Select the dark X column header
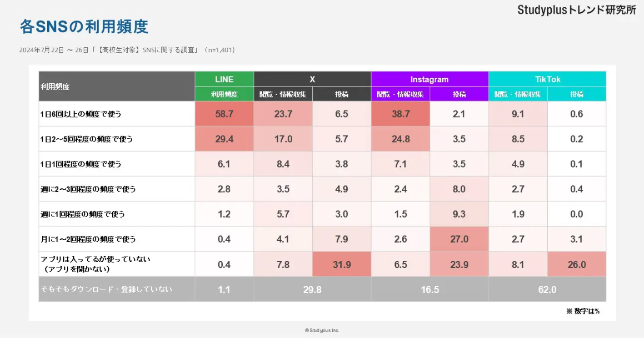The image size is (644, 339). [x=312, y=79]
